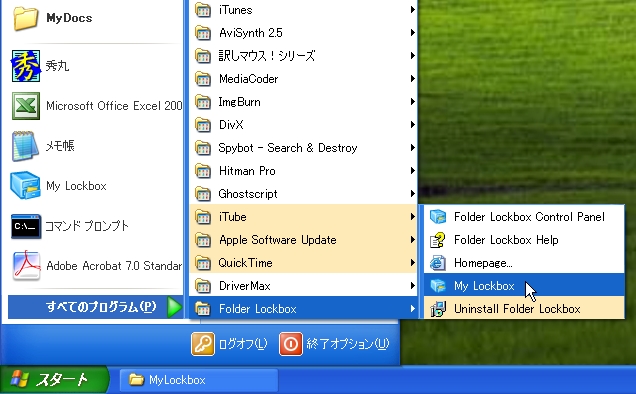
Task: Select the Spybot - Search & Destroy entry
Action: pyautogui.click(x=304, y=148)
